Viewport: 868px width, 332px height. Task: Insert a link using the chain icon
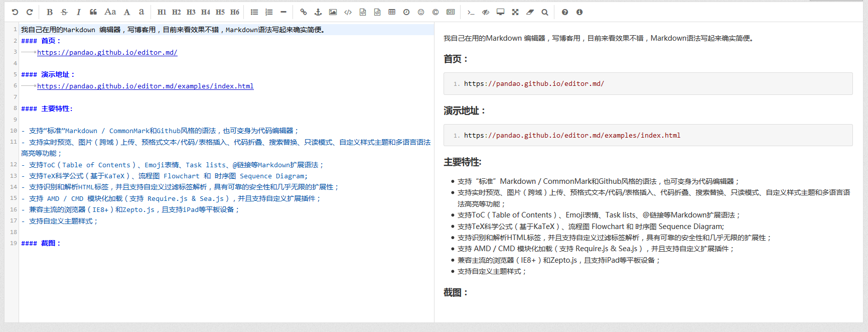(x=304, y=12)
